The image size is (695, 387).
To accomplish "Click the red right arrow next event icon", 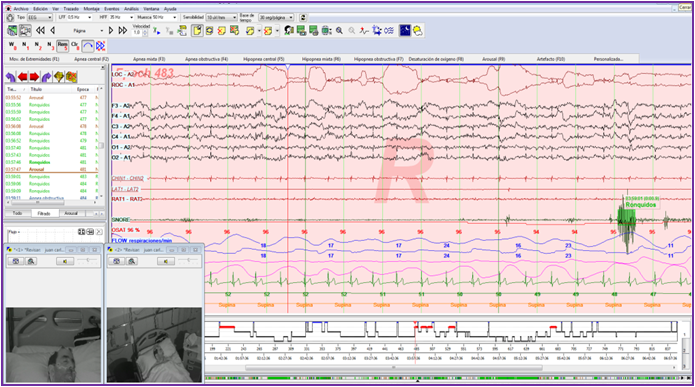I will click(34, 77).
